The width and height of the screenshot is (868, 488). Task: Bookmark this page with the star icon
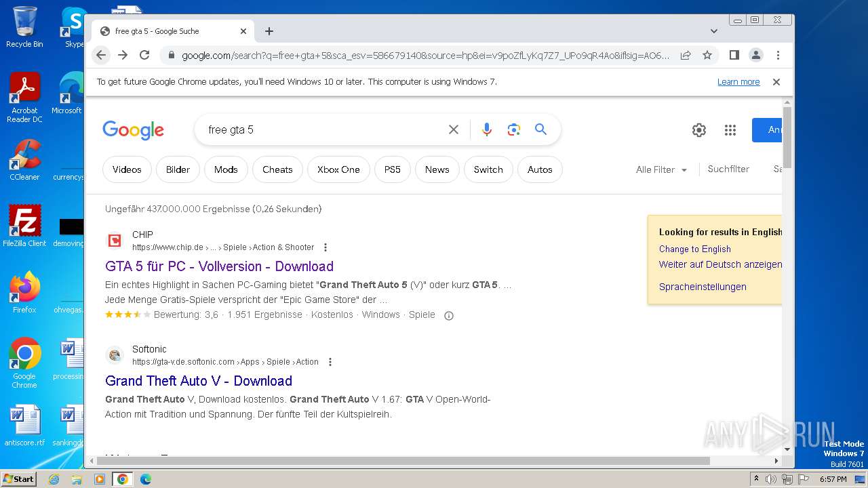(707, 55)
